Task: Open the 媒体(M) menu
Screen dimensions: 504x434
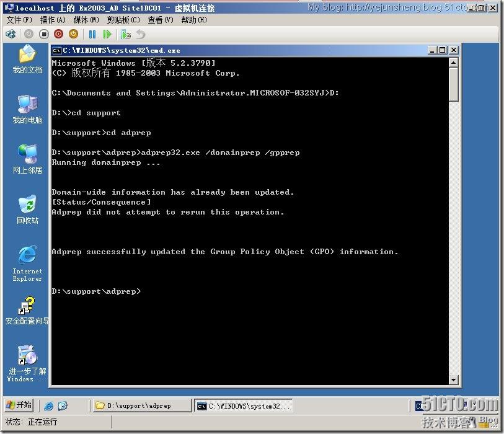Action: (x=86, y=20)
